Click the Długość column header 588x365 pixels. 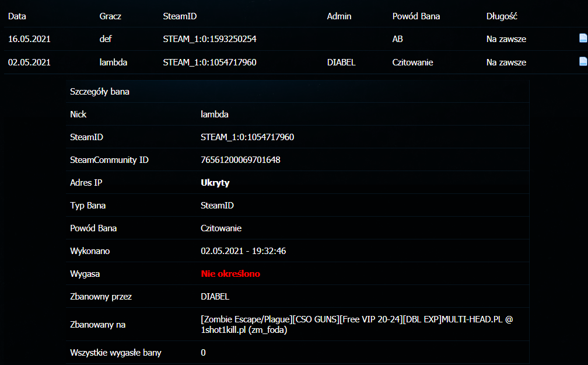tap(502, 16)
